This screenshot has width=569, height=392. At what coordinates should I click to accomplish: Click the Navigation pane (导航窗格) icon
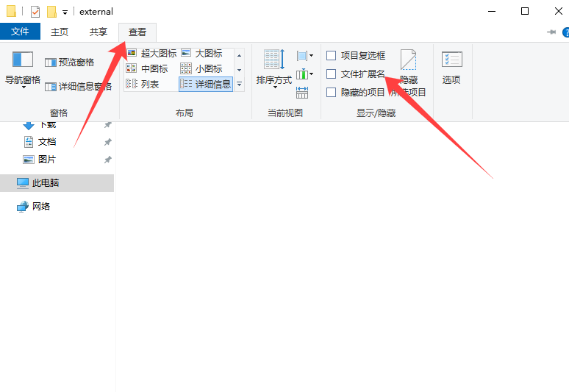(23, 60)
